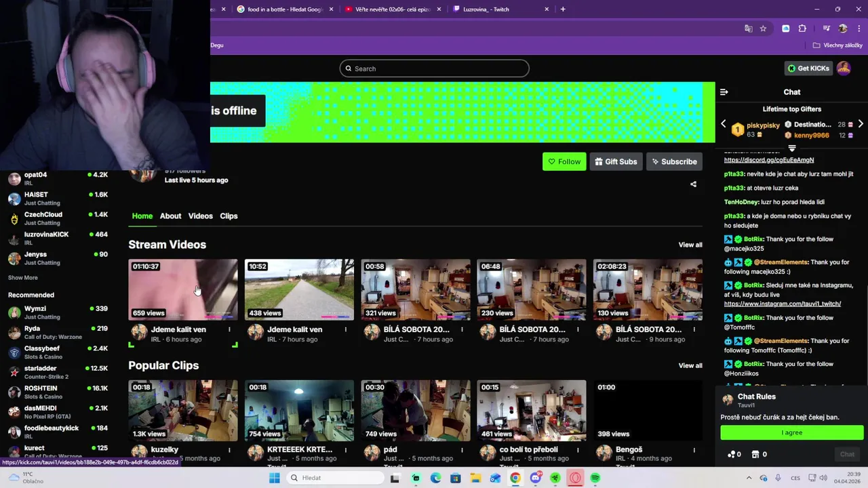Open the 01:10:37 Jdeme kalit ven video
This screenshot has width=868, height=488.
[183, 289]
